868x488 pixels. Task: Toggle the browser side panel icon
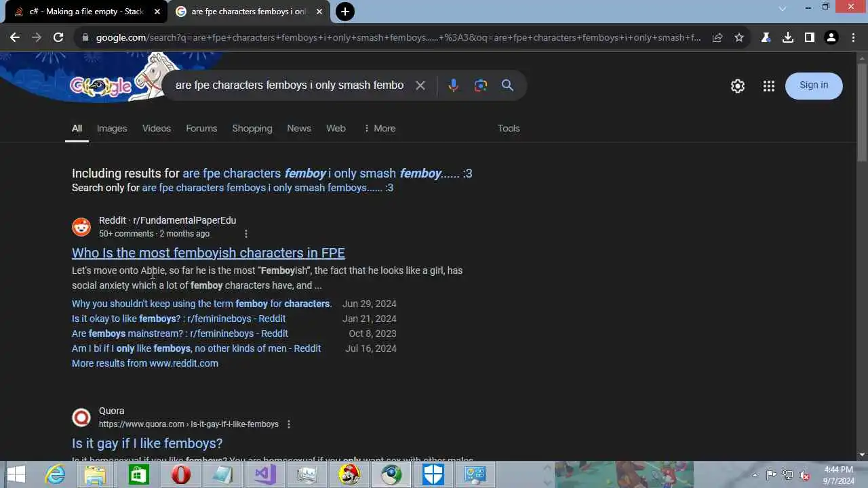pyautogui.click(x=810, y=38)
